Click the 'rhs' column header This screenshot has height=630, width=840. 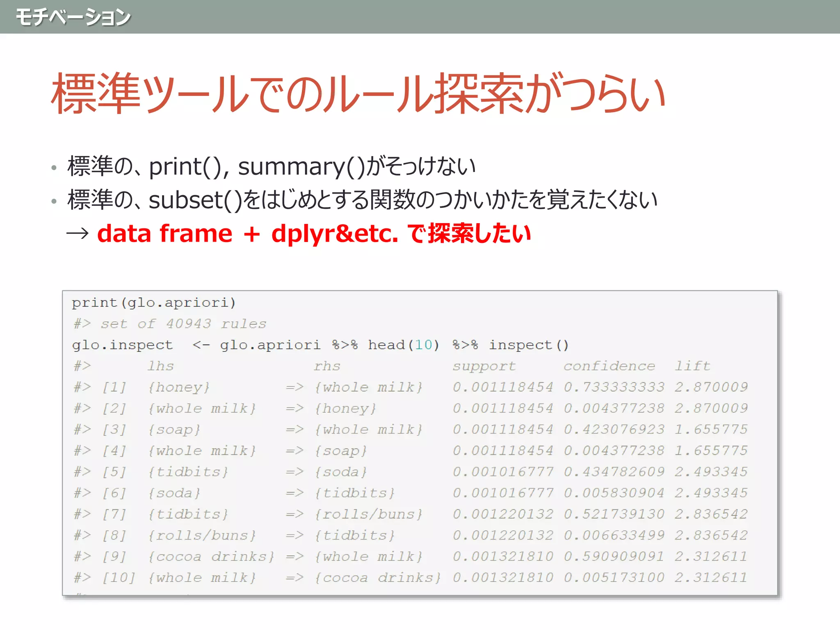coord(327,366)
